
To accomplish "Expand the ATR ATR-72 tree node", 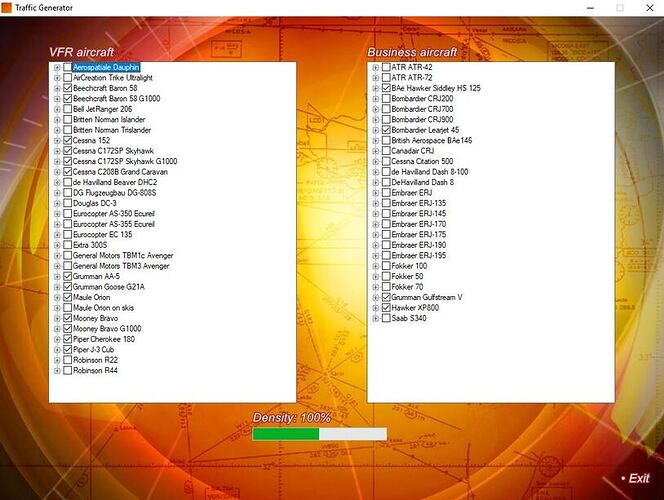I will coord(376,78).
